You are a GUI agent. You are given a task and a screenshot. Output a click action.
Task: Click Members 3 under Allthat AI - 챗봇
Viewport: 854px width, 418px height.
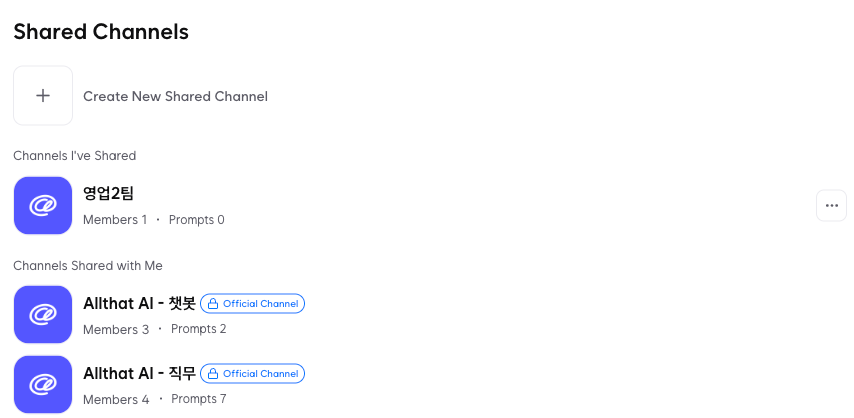click(116, 329)
